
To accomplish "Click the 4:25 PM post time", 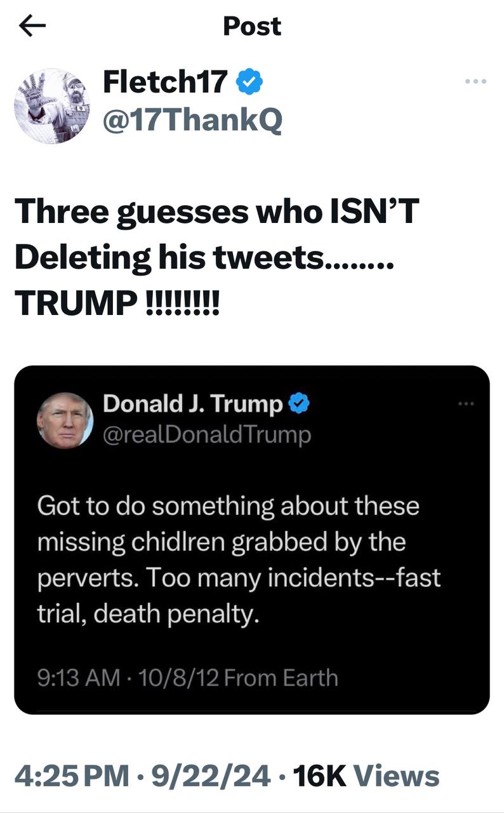I will click(x=71, y=776).
